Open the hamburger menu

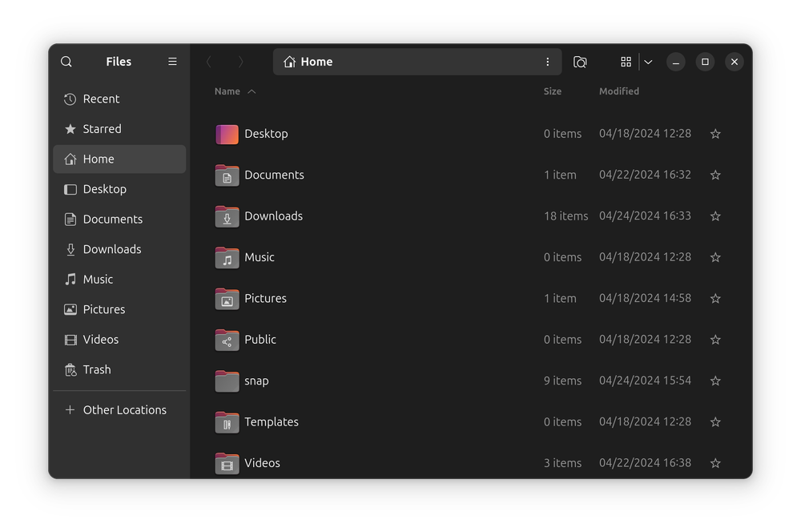171,62
